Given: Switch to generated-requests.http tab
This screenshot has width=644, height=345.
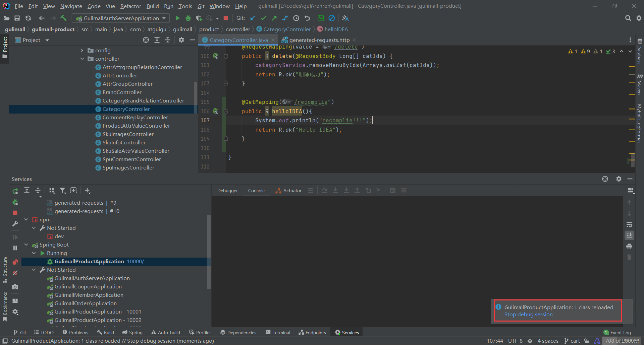Looking at the screenshot, I should click(319, 40).
